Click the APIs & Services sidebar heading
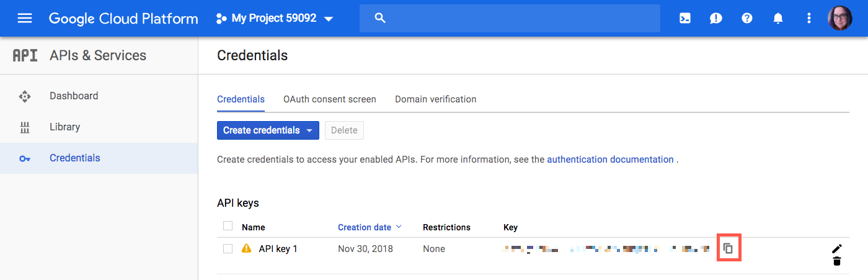Viewport: 868px width, 280px height. coord(98,55)
